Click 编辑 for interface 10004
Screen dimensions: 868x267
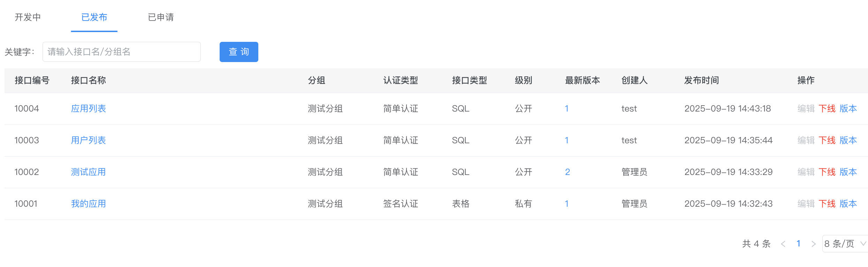point(806,109)
